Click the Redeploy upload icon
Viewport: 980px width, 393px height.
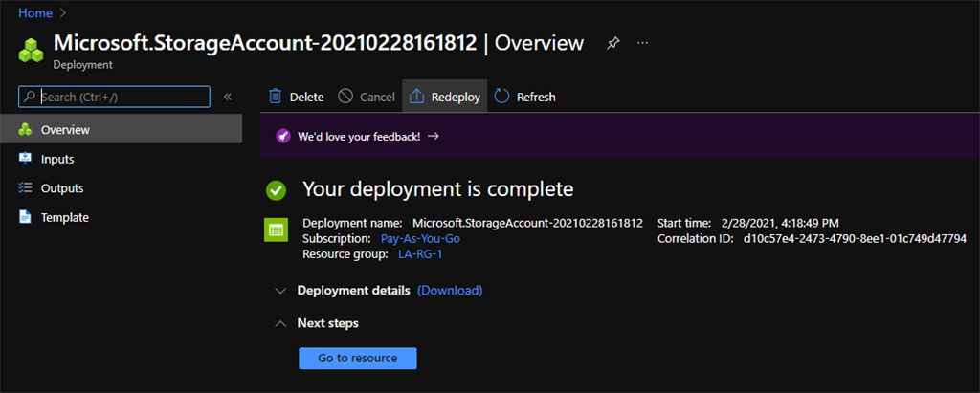click(417, 97)
